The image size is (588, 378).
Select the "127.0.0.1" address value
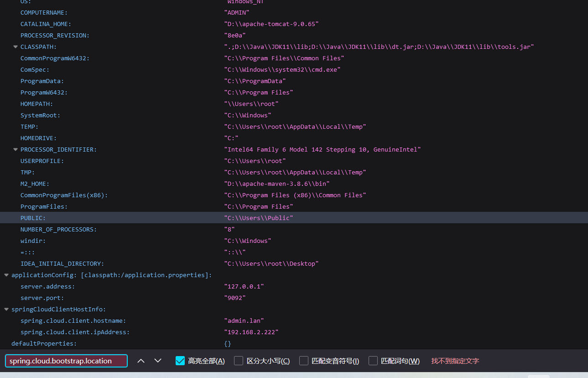tap(244, 286)
